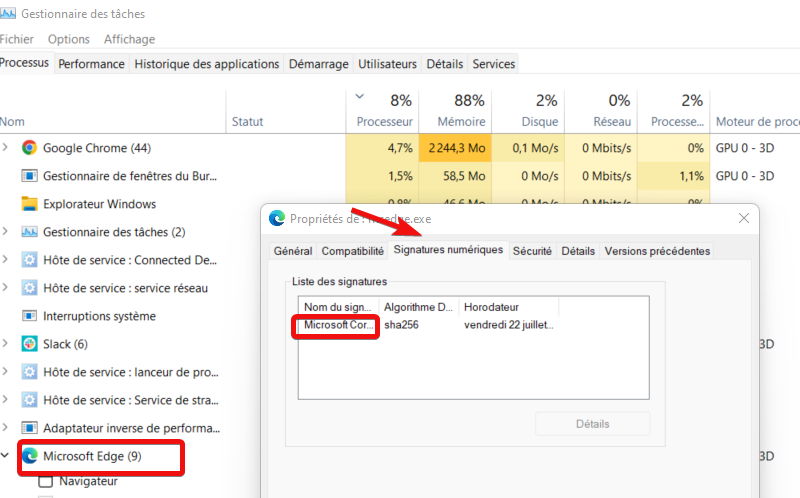The height and width of the screenshot is (498, 800).
Task: Click Chrome memory value 2 244,3 Mo
Action: tap(455, 148)
